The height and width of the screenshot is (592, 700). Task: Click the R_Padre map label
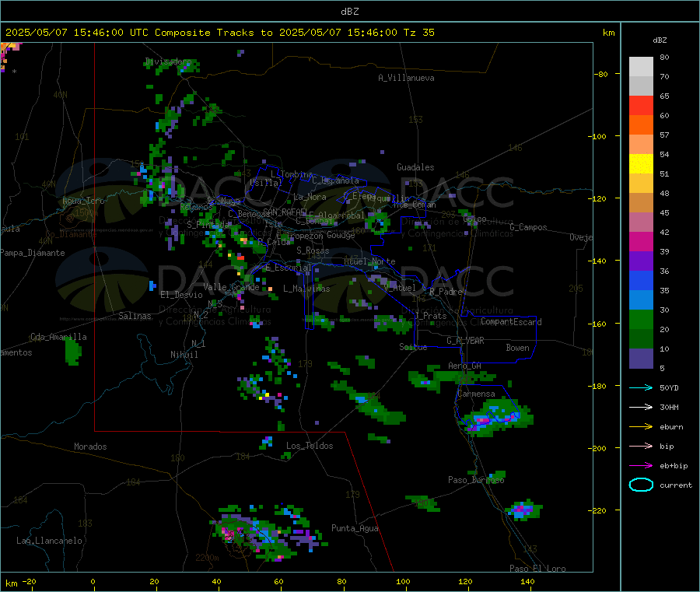click(446, 292)
